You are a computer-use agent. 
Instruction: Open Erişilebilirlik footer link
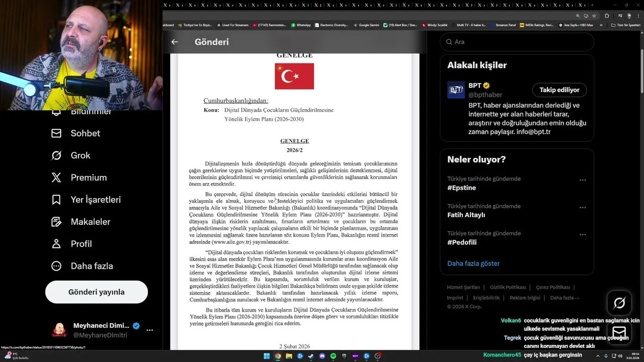(x=487, y=298)
